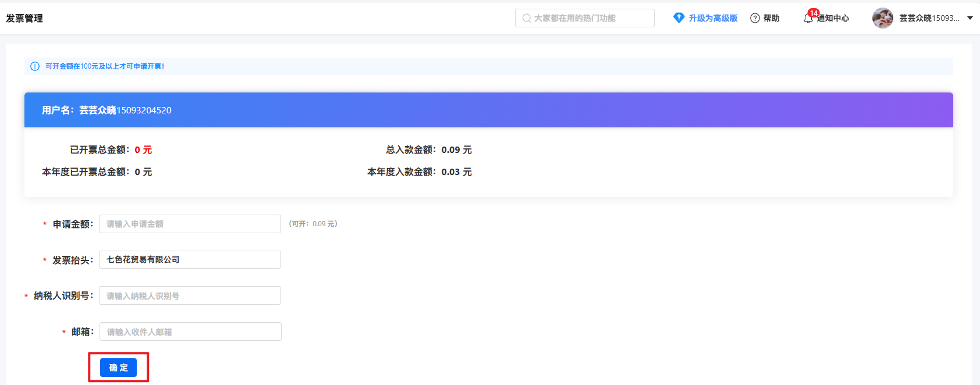Focus the 纳税人识别号 input field
The width and height of the screenshot is (980, 385).
[x=190, y=295]
